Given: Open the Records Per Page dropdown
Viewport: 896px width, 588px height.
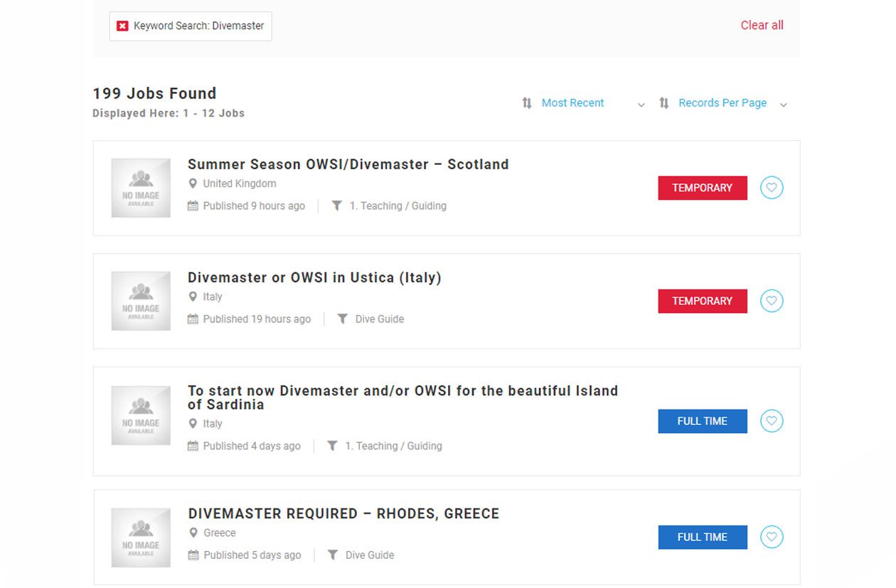Looking at the screenshot, I should [722, 103].
